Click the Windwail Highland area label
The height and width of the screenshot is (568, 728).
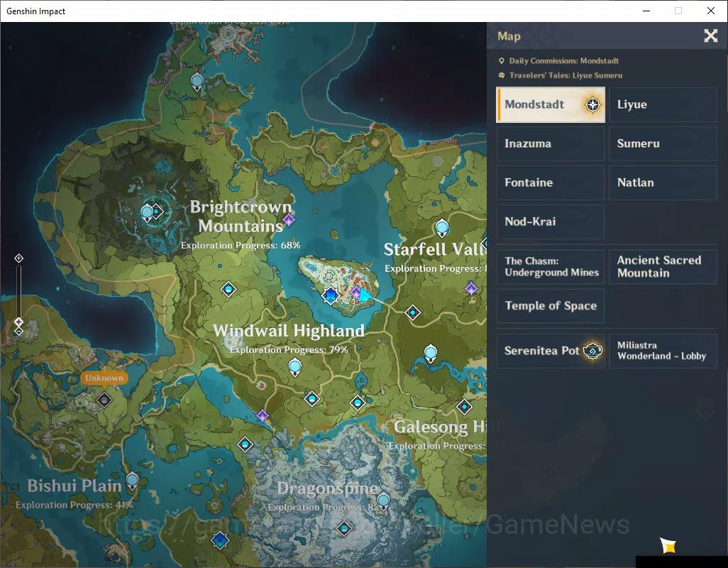(288, 331)
